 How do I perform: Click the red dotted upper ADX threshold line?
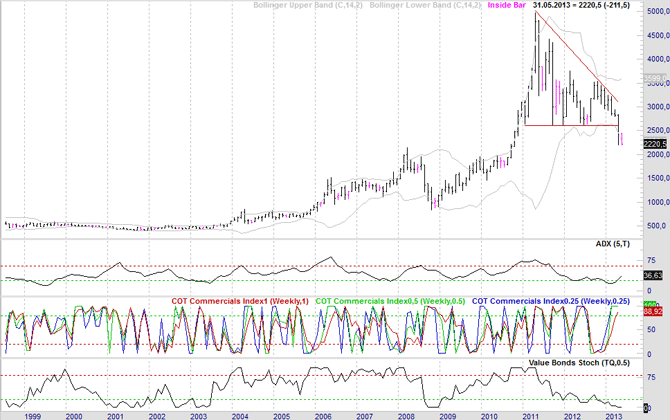coord(300,266)
